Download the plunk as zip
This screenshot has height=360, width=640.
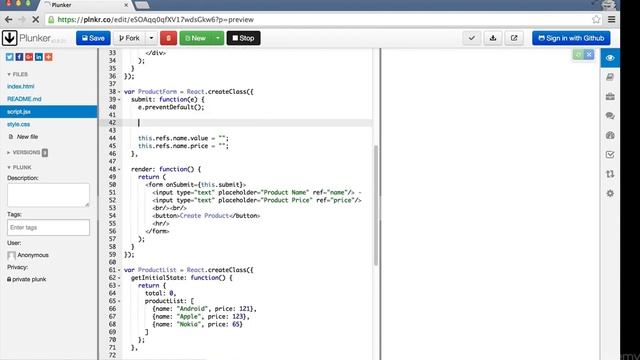click(x=493, y=38)
